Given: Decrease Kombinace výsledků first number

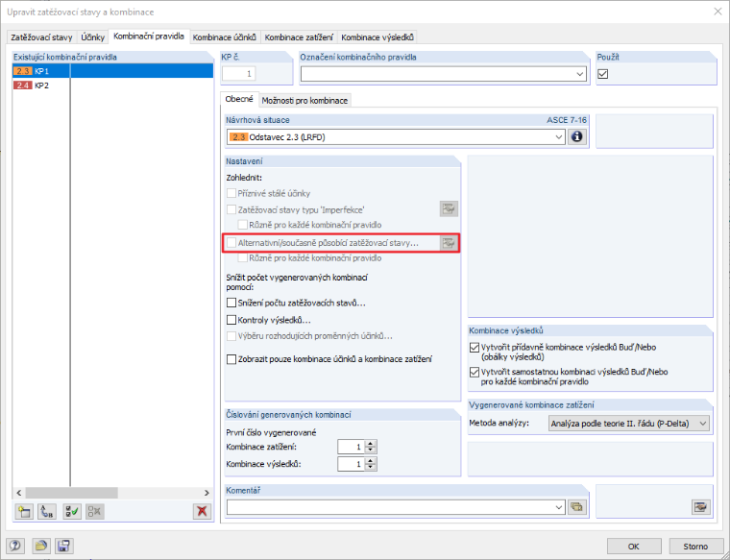Looking at the screenshot, I should coord(371,468).
